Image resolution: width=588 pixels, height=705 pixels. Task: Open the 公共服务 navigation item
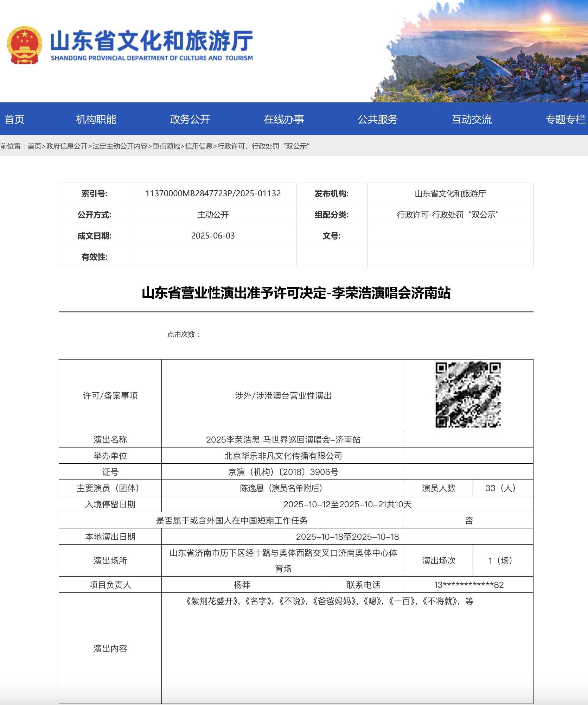point(377,119)
